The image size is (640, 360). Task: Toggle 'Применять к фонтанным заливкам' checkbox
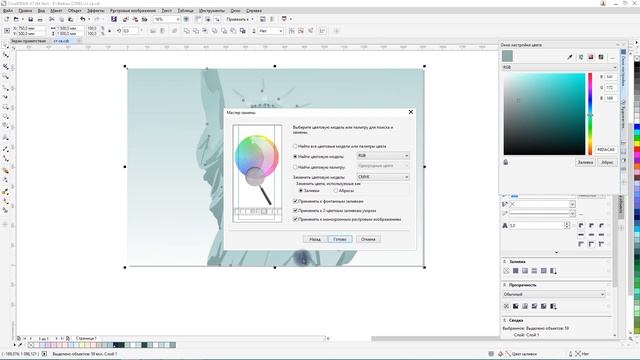[295, 201]
